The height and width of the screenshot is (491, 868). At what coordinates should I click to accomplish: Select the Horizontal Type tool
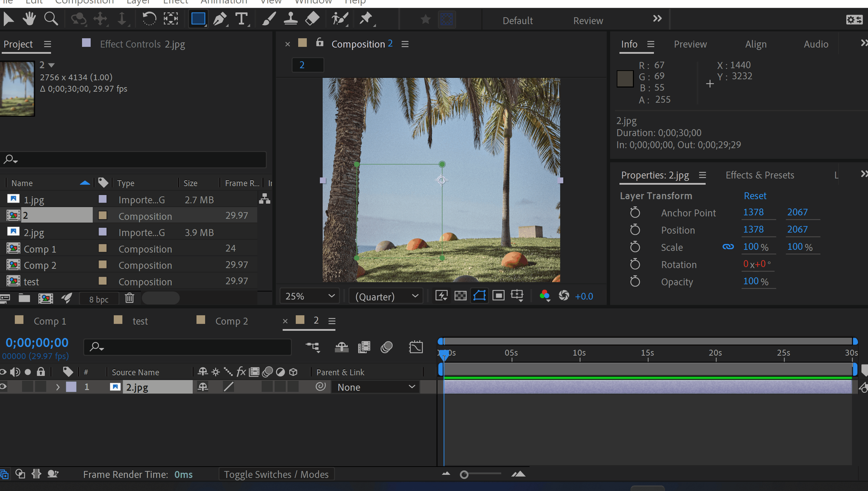point(241,19)
